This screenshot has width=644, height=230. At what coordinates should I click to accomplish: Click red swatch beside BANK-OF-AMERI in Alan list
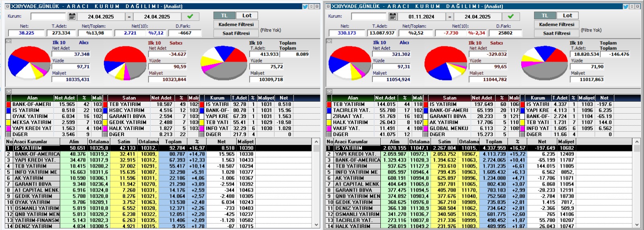(x=8, y=104)
